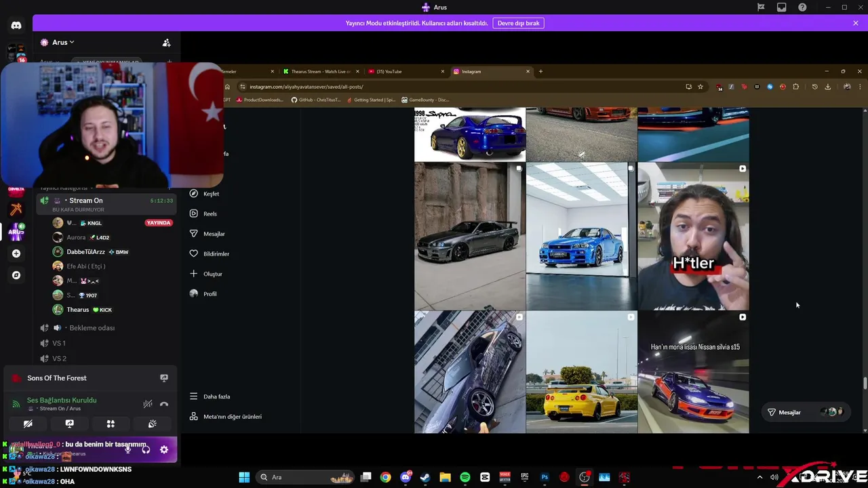868x488 pixels.
Task: Switch to Thearus Stream browser tab
Action: coord(320,71)
